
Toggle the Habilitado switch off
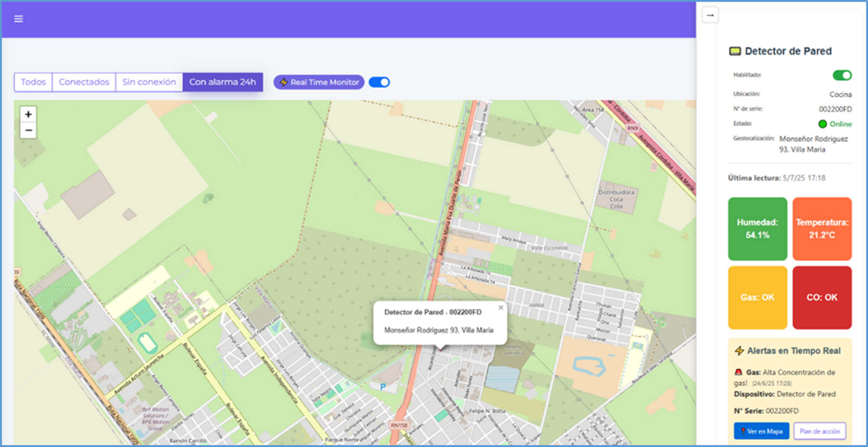tap(842, 75)
